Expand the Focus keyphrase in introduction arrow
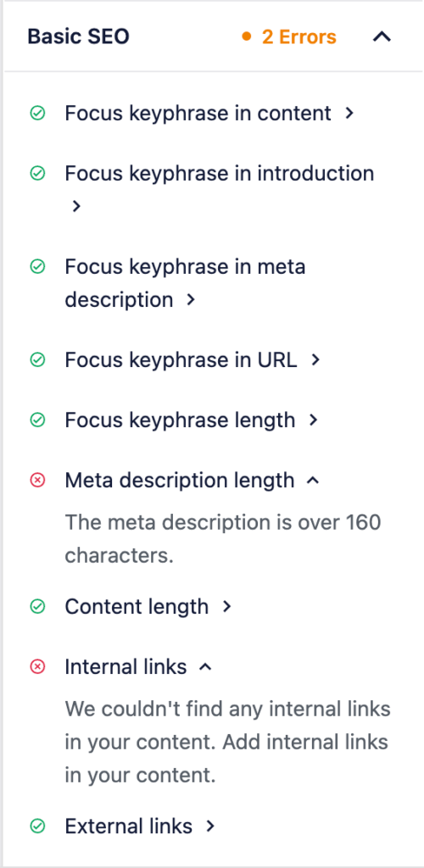 (76, 207)
